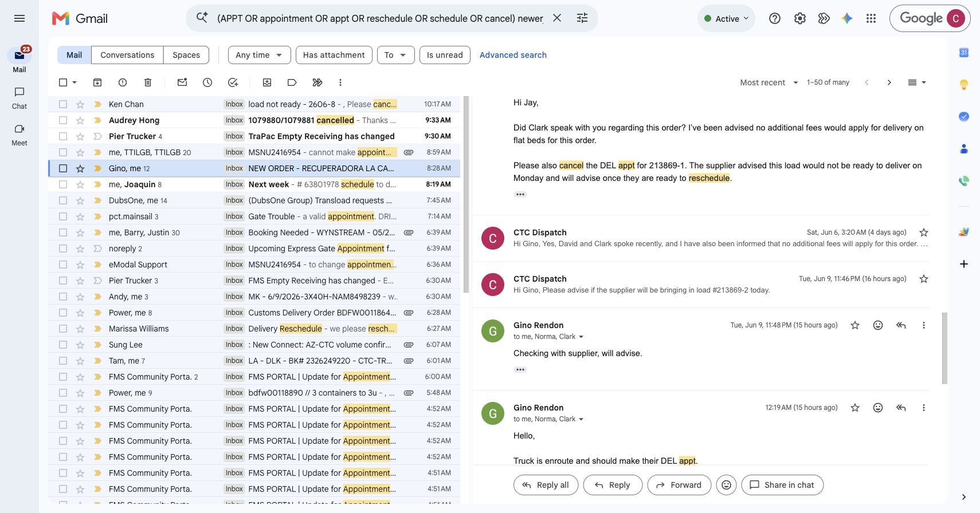The width and height of the screenshot is (980, 513).
Task: Open the Sung Lee New Connect email
Action: tap(254, 345)
